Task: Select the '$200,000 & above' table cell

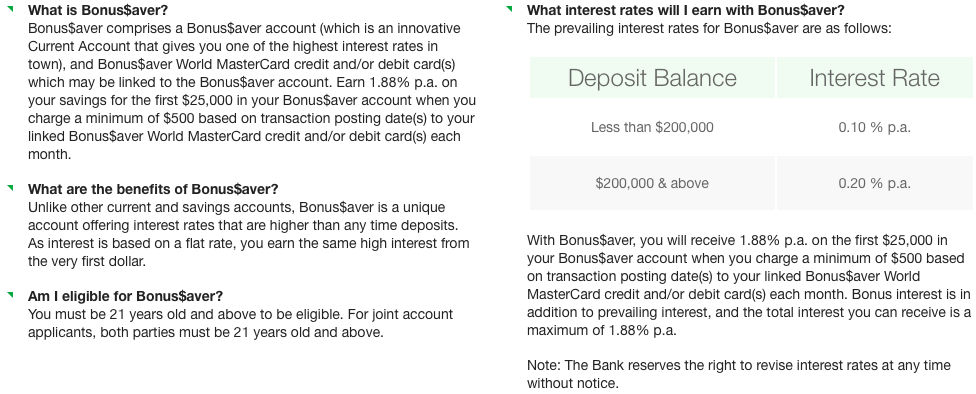Action: click(x=652, y=183)
